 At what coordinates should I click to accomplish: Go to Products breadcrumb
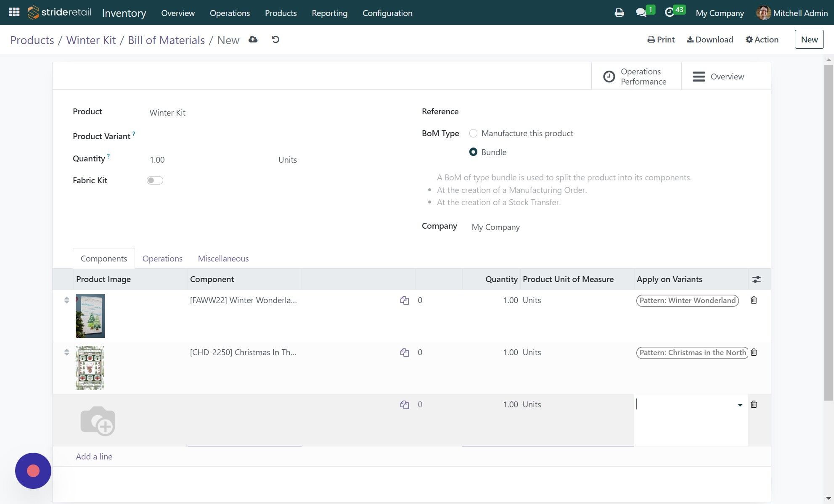pos(32,40)
